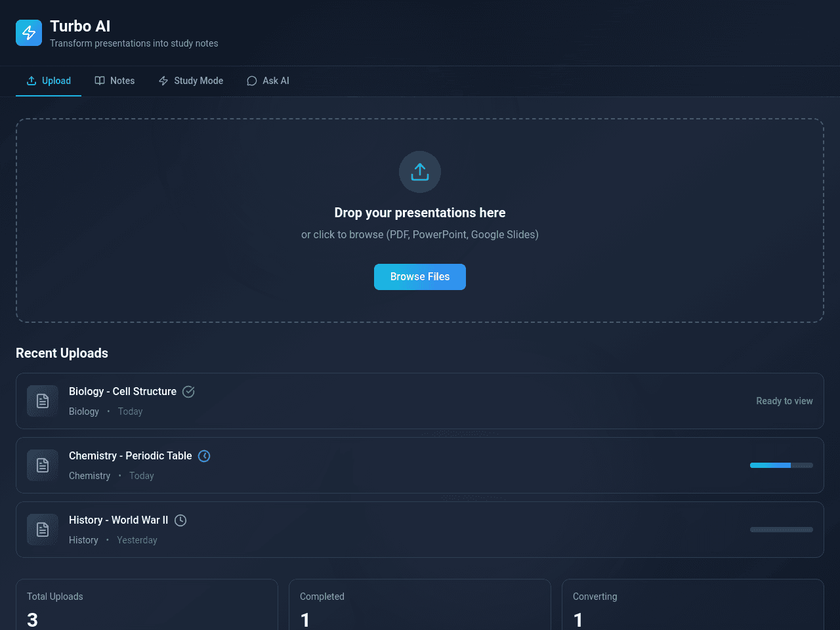Click Chemistry - Periodic Table progress bar
The height and width of the screenshot is (630, 840).
(x=782, y=465)
